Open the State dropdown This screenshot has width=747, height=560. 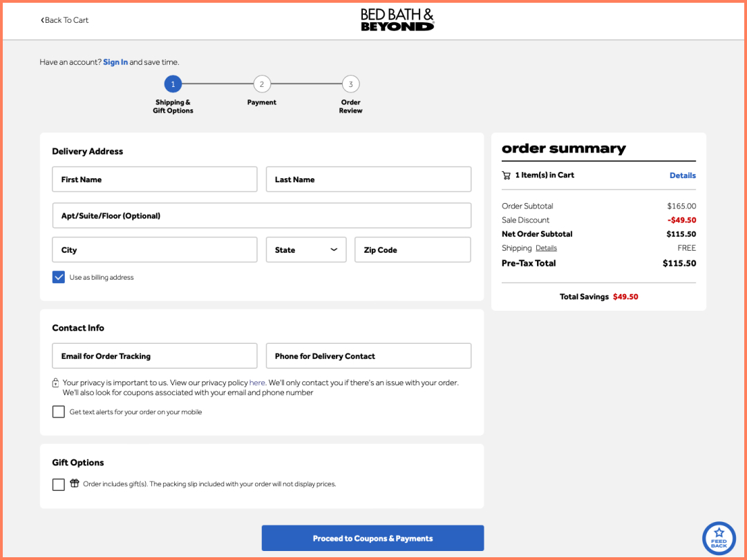[306, 249]
